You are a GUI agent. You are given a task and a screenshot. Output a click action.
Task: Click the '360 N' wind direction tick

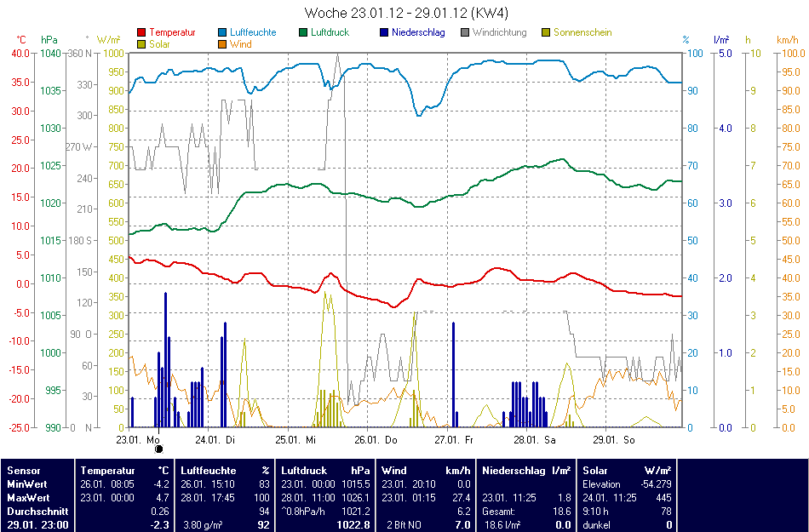click(x=81, y=53)
